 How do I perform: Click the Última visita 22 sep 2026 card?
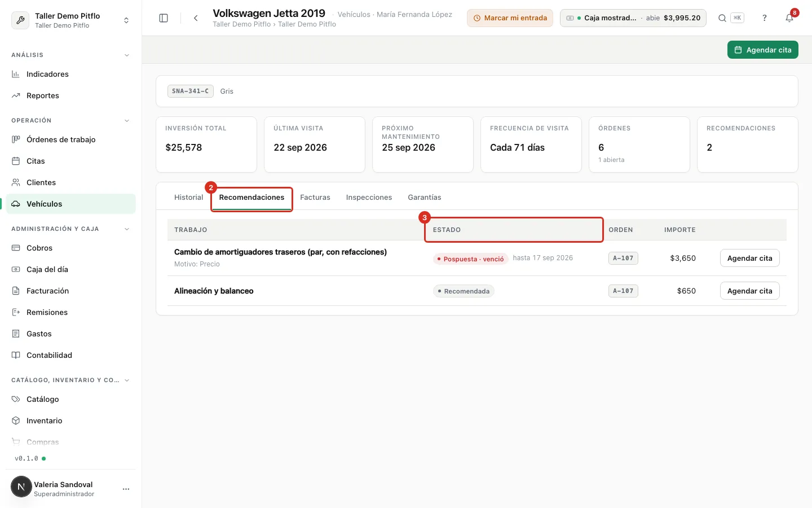coord(315,144)
